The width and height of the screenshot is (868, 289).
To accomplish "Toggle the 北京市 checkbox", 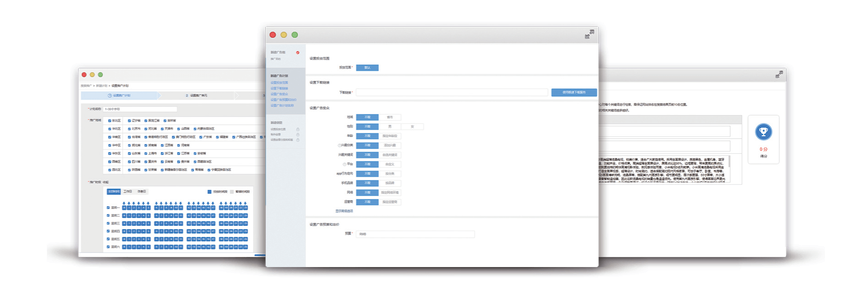I will pos(129,129).
